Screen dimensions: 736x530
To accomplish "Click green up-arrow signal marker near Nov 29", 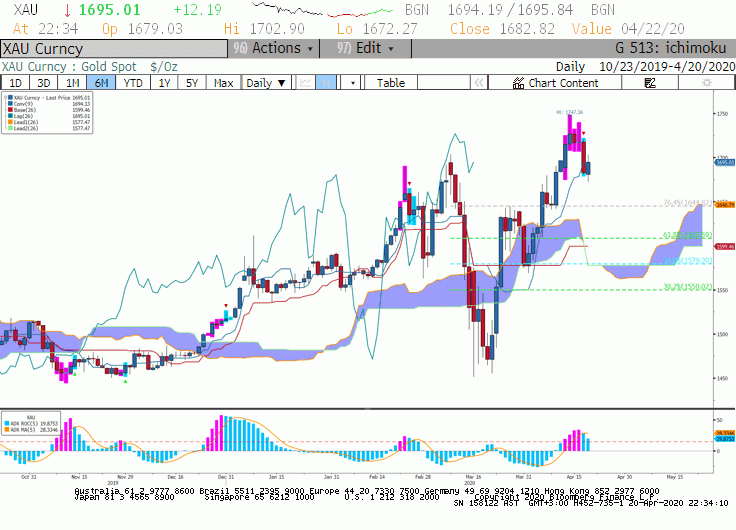I will [125, 381].
